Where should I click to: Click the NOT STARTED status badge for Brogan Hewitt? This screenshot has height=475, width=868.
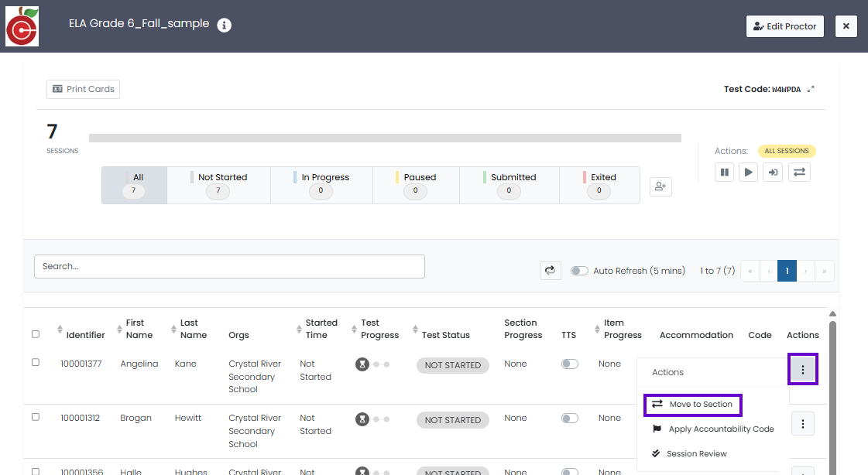tap(453, 420)
